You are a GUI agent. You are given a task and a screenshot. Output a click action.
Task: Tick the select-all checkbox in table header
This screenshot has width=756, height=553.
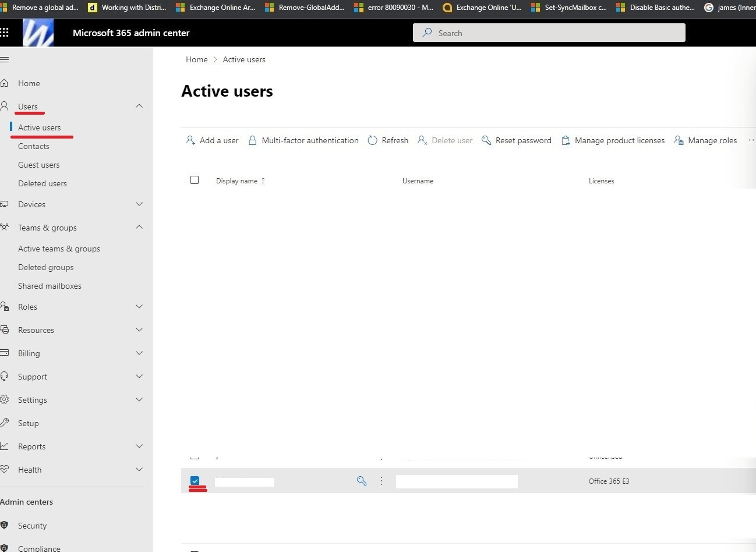(195, 180)
